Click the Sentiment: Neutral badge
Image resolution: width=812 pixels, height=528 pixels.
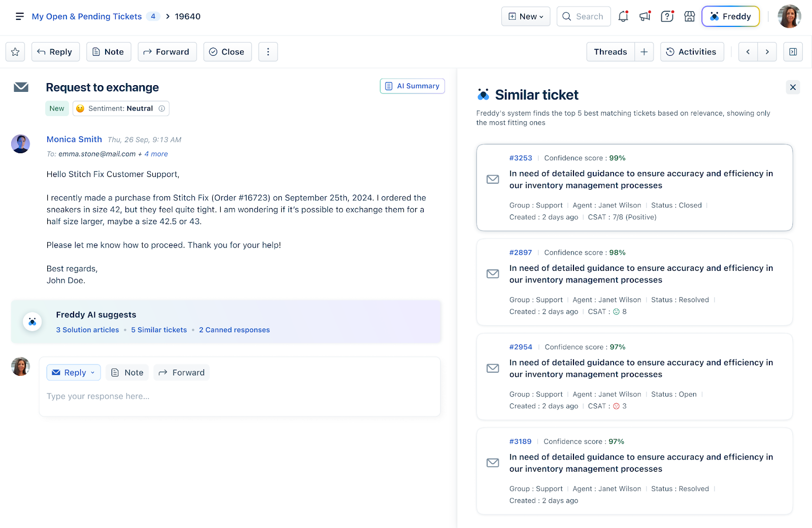point(121,109)
